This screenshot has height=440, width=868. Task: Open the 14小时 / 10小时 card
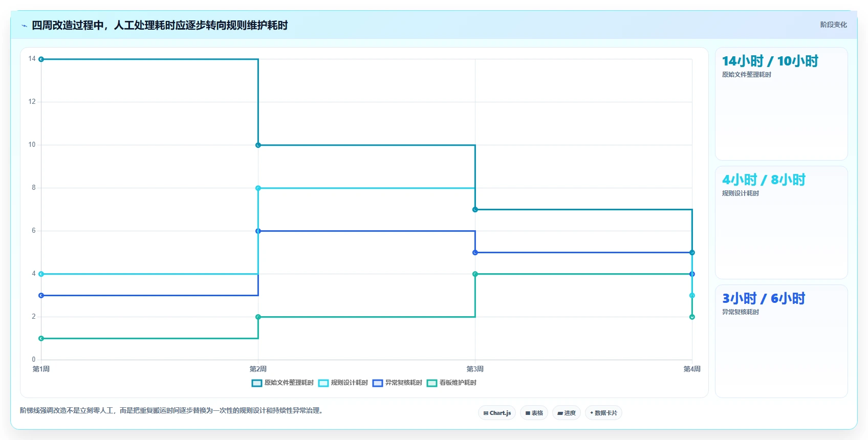(781, 104)
